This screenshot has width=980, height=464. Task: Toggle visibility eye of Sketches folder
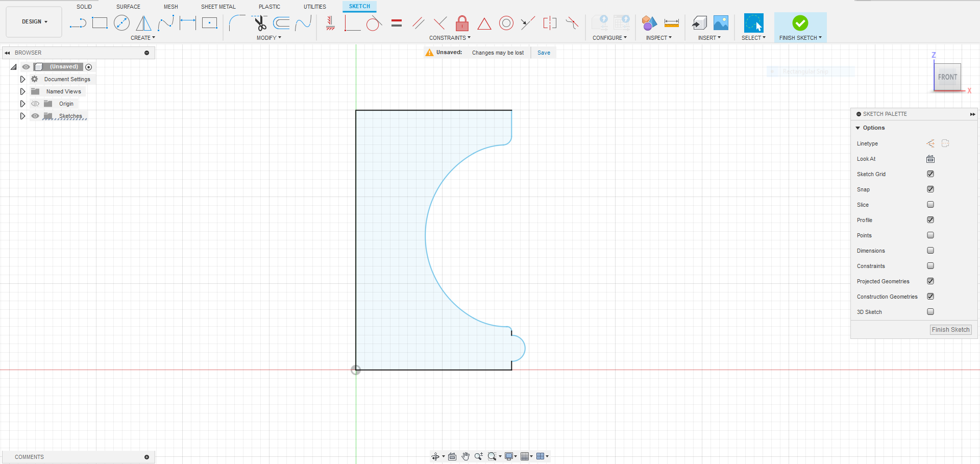(35, 116)
